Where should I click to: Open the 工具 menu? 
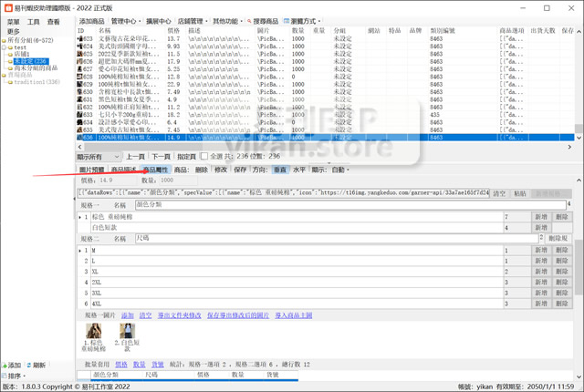pos(34,21)
